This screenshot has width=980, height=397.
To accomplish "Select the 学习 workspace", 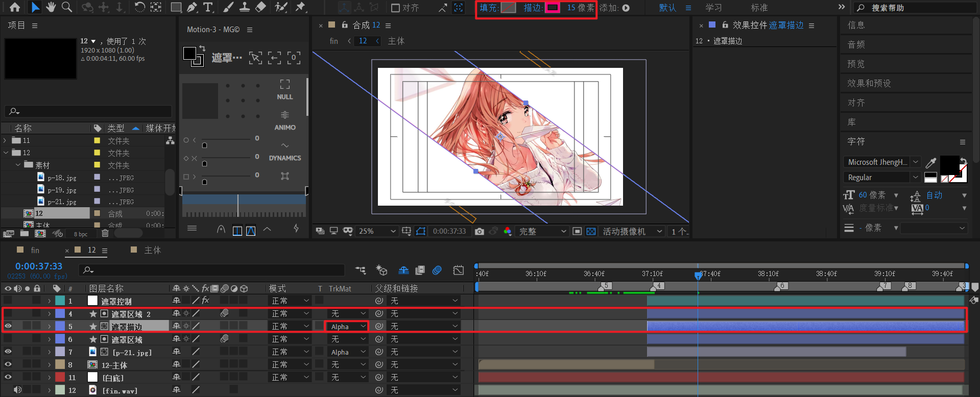I will (x=713, y=8).
